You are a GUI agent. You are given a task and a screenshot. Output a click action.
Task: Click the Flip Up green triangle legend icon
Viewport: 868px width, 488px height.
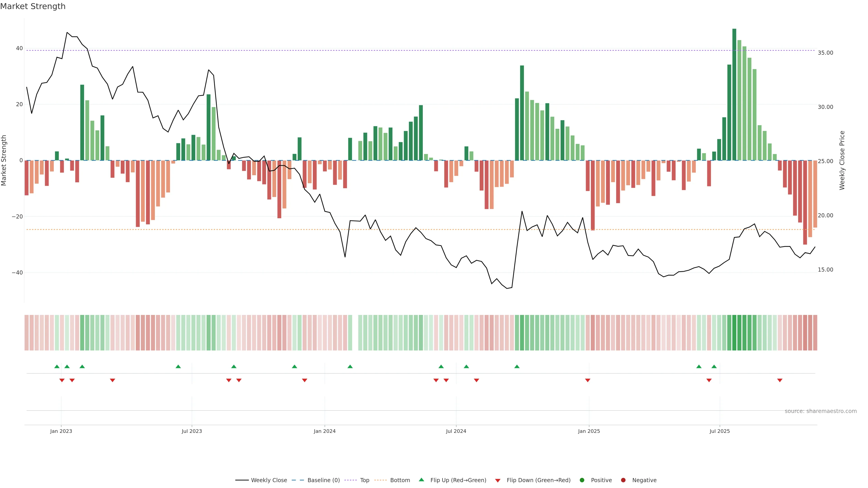point(421,480)
